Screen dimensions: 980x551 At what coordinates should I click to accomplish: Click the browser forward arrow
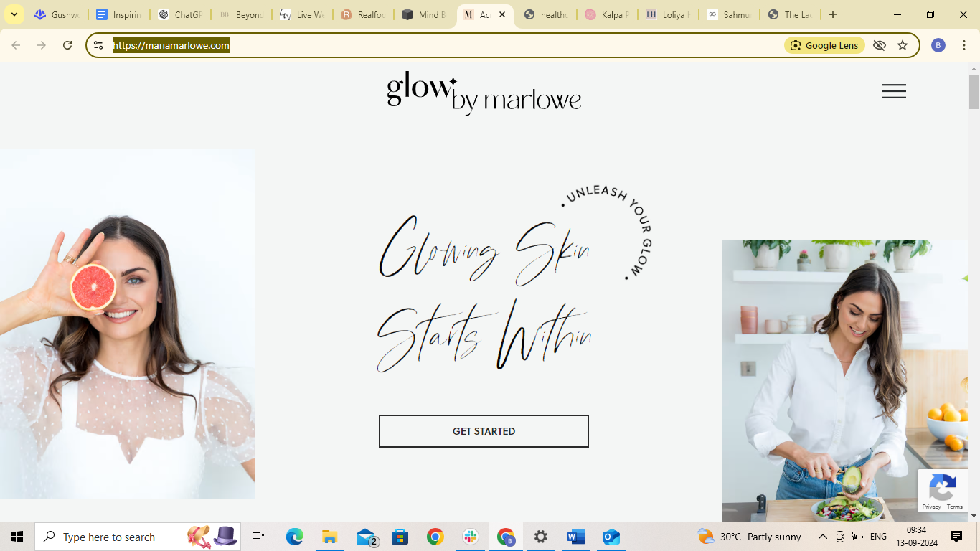point(42,45)
